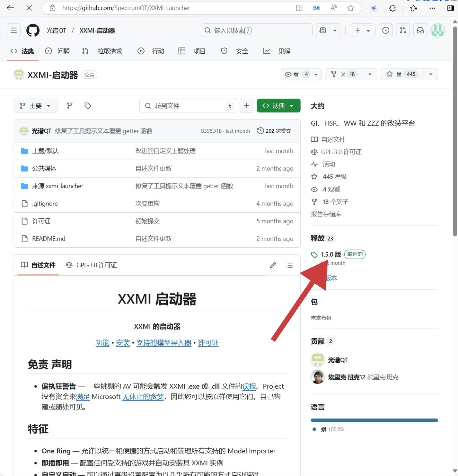Activate the read aloud icon in the address bar
This screenshot has height=476, width=458.
[333, 8]
